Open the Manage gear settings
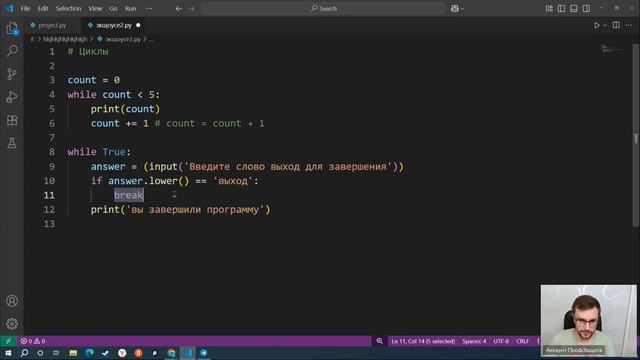 [12, 324]
